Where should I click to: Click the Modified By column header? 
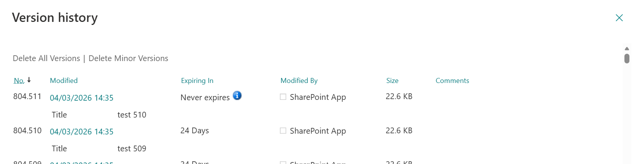point(299,81)
